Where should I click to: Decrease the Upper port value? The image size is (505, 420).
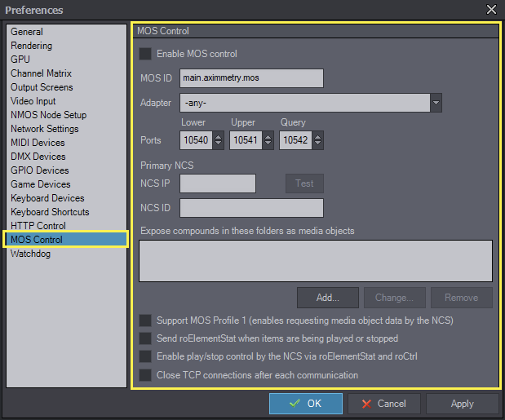click(268, 145)
